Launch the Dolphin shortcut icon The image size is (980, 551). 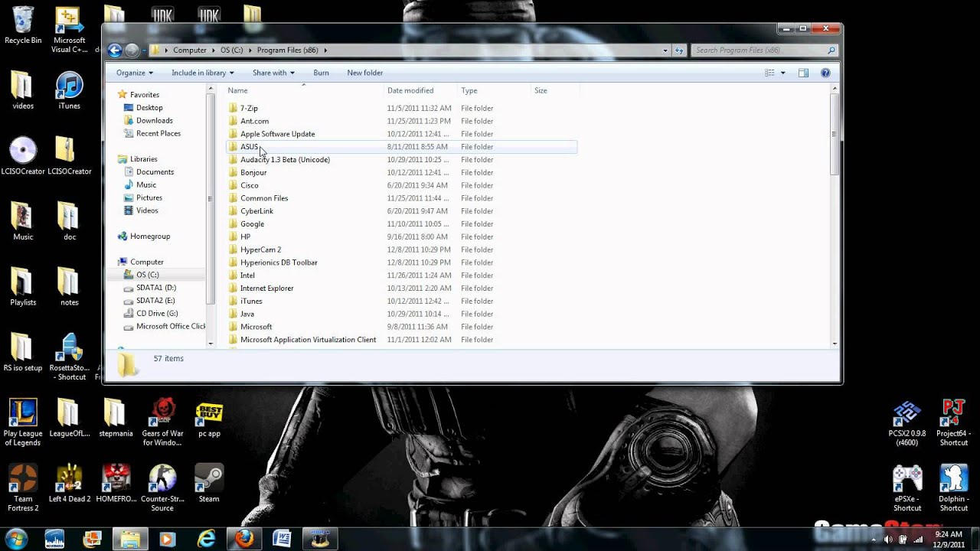[954, 489]
